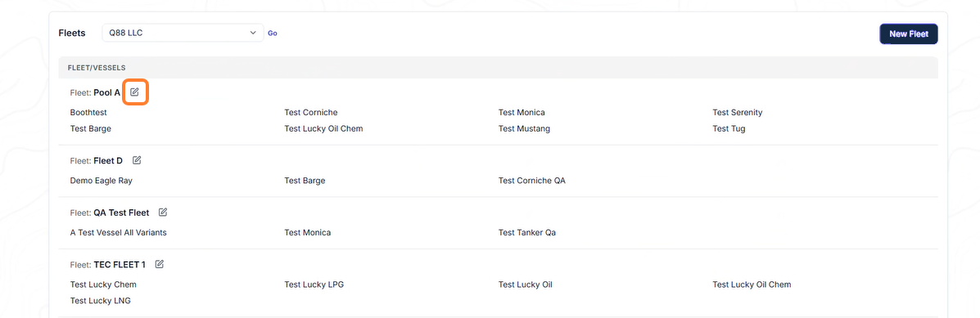Select Test Serenity vessel
This screenshot has height=318, width=980.
coord(738,112)
